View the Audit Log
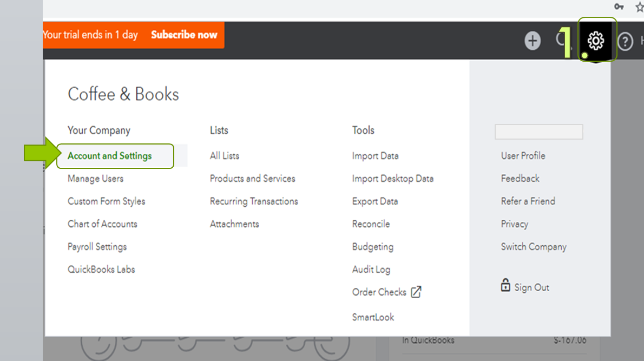The width and height of the screenshot is (644, 361). coord(371,270)
